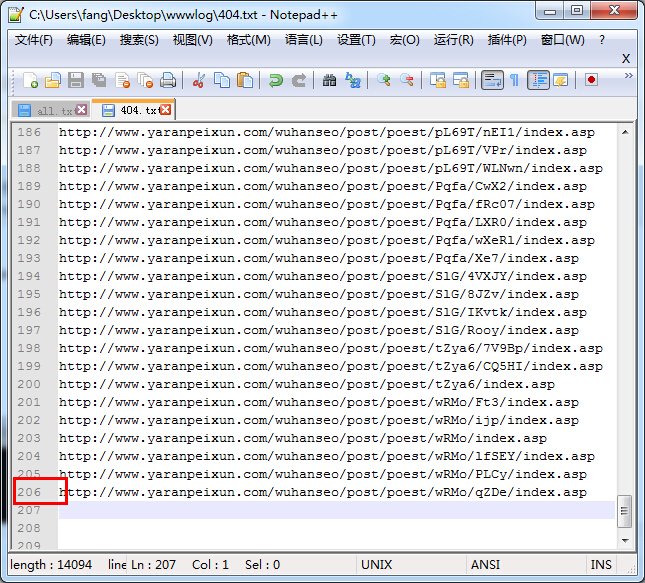Screen dimensions: 645x583
Task: Select the 404.txt tab
Action: coord(134,110)
